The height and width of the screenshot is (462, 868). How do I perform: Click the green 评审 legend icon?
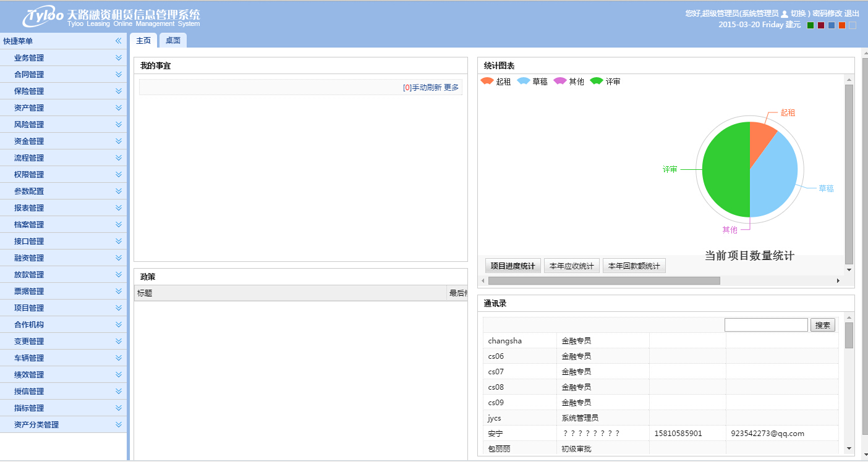(x=596, y=81)
